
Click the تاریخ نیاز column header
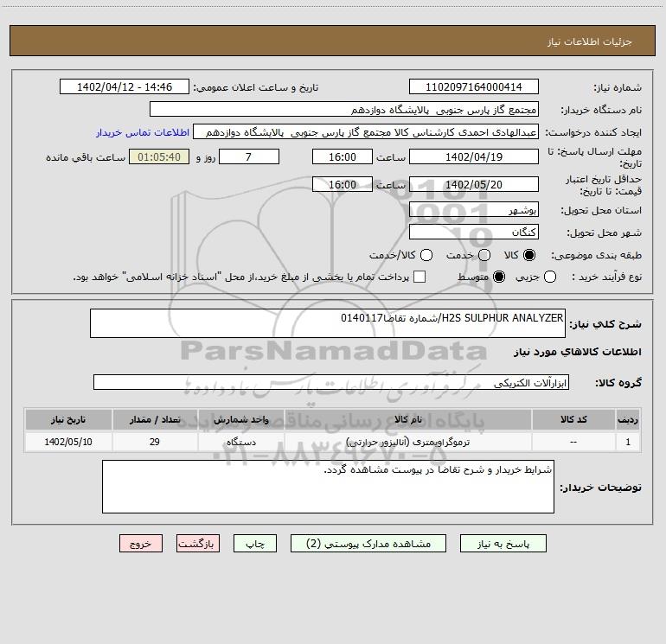[x=68, y=419]
